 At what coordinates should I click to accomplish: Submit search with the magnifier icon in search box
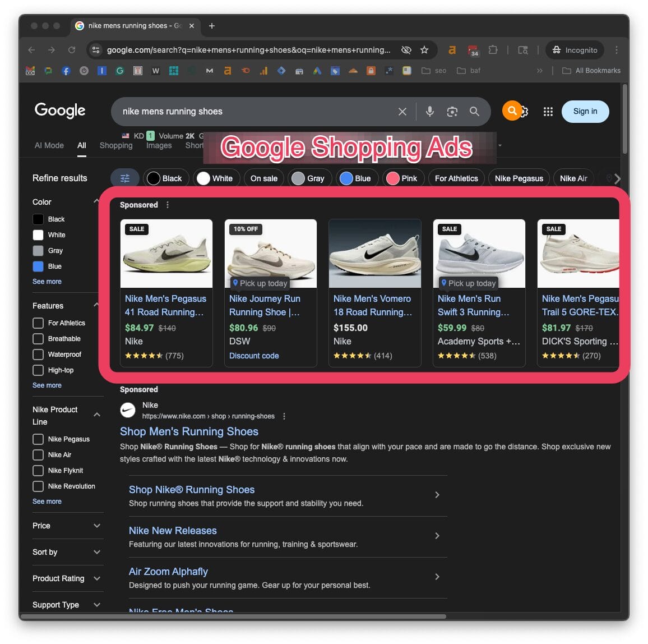[474, 111]
